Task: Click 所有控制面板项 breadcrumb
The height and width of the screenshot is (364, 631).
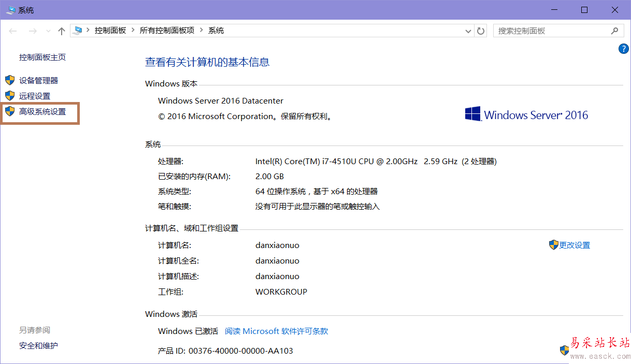Action: click(167, 31)
